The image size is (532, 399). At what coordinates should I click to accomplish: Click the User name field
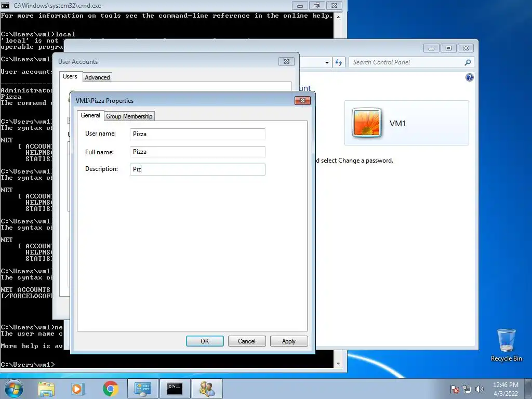(x=197, y=134)
